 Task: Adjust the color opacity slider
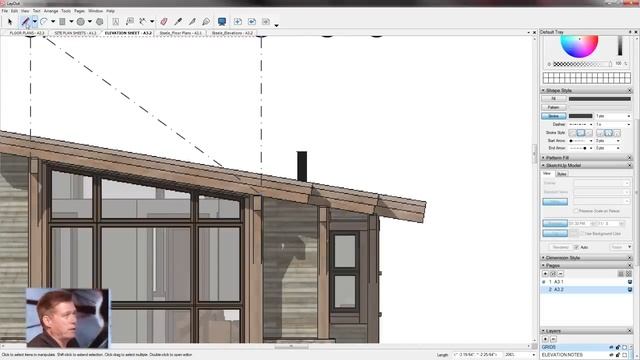[582, 64]
